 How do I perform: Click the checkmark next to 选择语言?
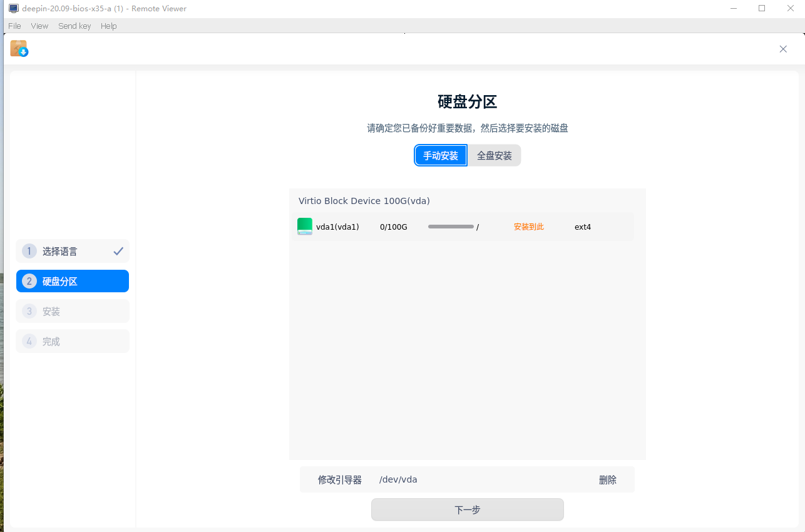[118, 251]
